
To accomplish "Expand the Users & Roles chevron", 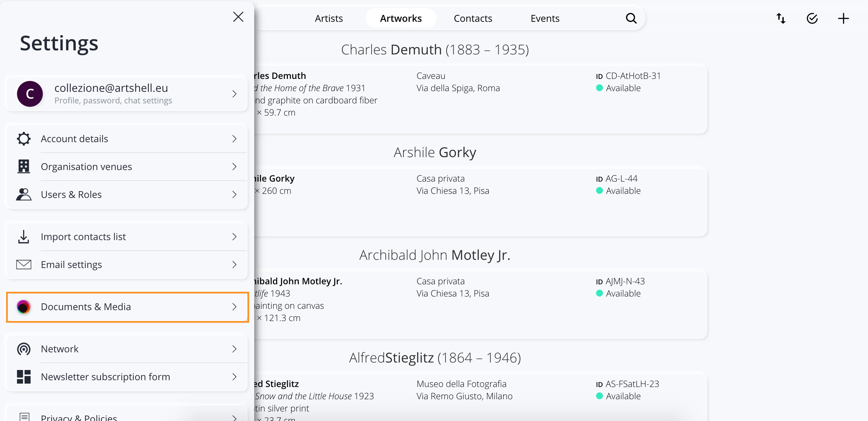I will 235,195.
